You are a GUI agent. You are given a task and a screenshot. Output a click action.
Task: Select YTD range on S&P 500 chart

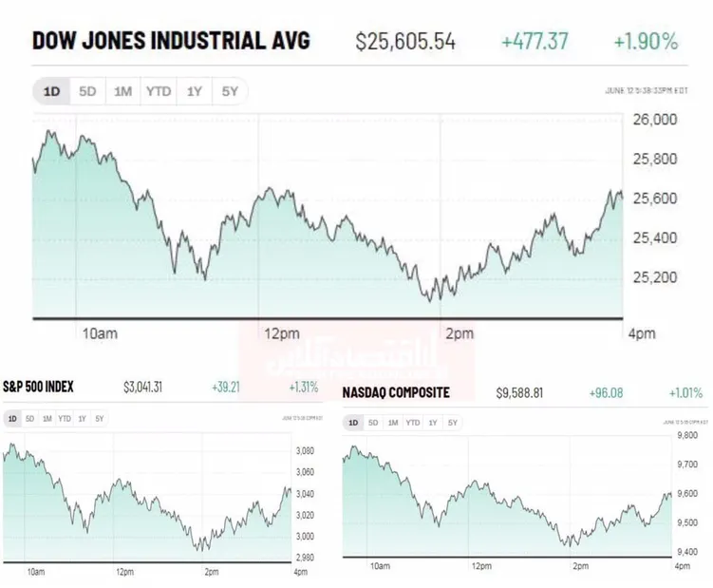(65, 419)
